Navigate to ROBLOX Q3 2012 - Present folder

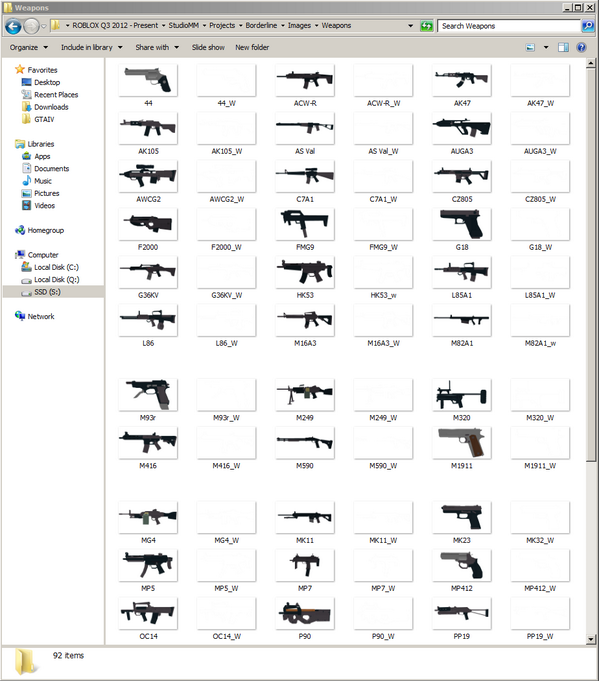115,26
